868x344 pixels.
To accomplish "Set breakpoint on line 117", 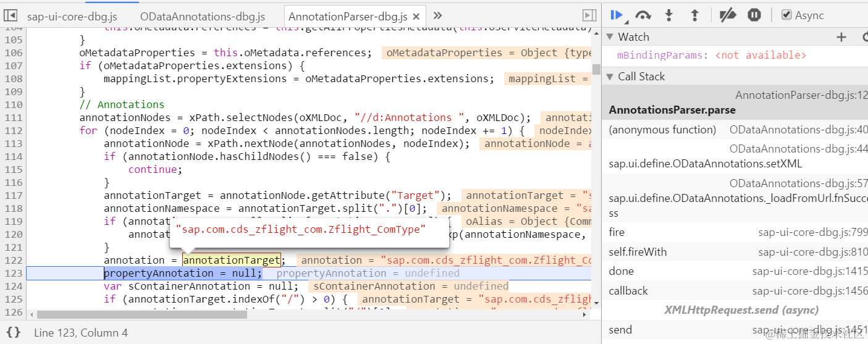I will (x=12, y=195).
